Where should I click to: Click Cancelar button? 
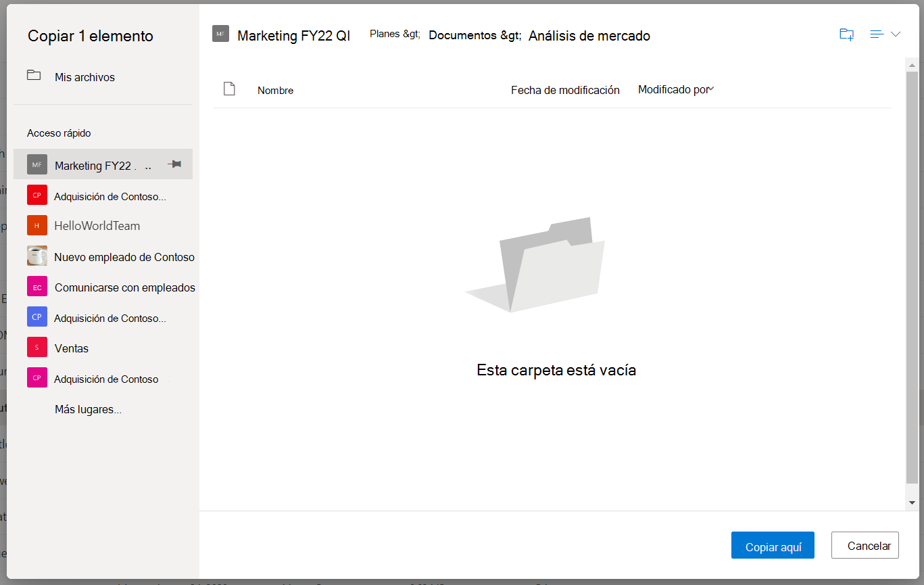(x=865, y=545)
